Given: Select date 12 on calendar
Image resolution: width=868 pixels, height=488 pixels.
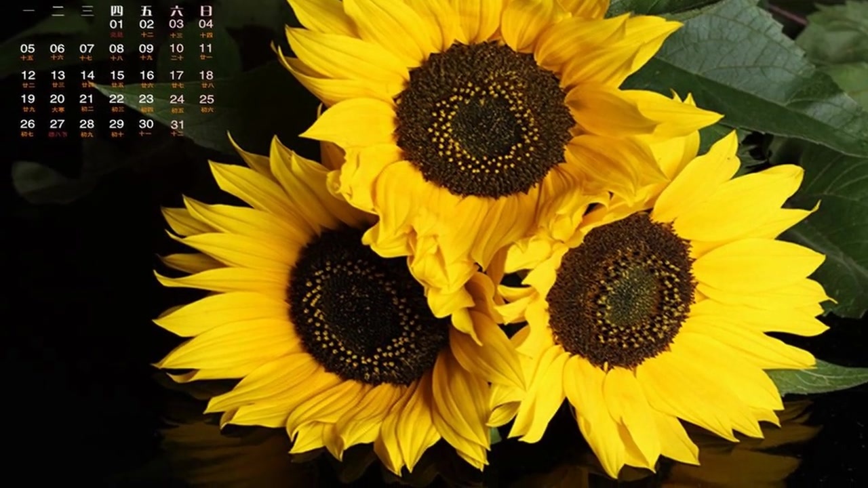Looking at the screenshot, I should [x=28, y=75].
